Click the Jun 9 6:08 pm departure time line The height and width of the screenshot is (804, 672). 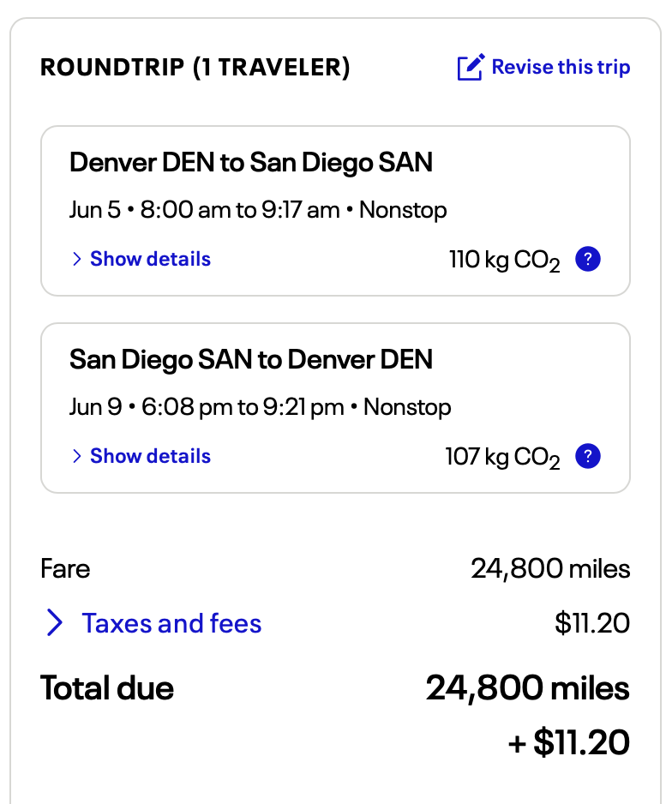tap(260, 407)
